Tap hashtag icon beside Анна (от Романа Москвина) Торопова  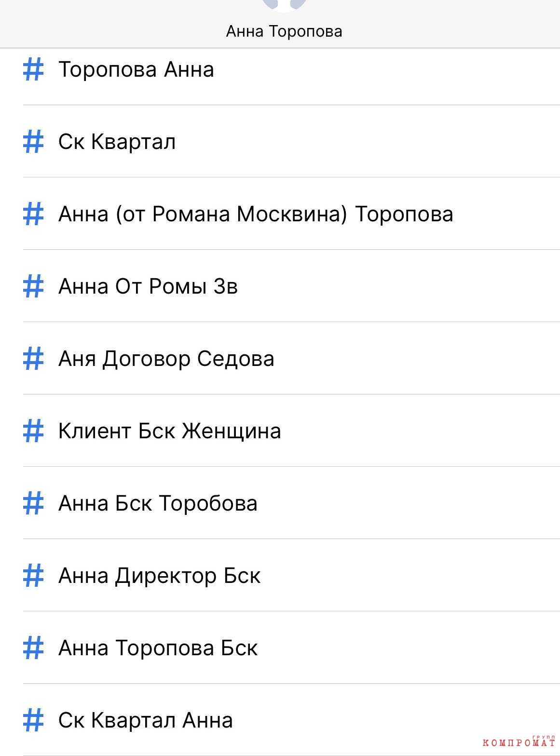coord(33,214)
